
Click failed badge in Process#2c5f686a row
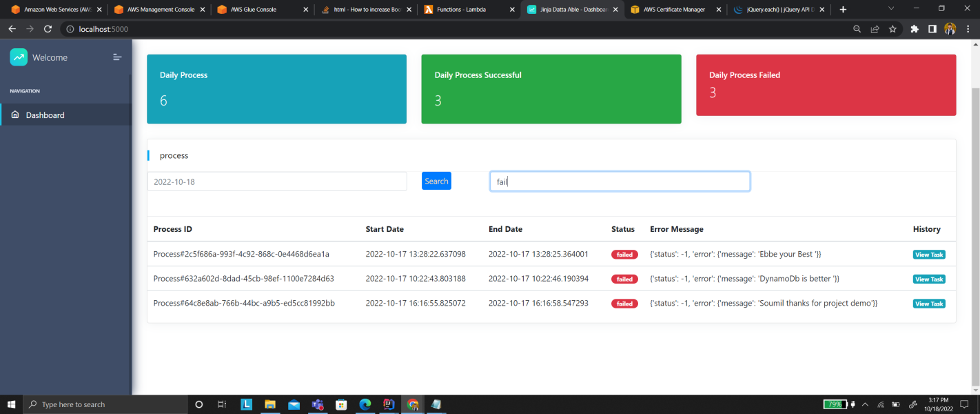(624, 255)
